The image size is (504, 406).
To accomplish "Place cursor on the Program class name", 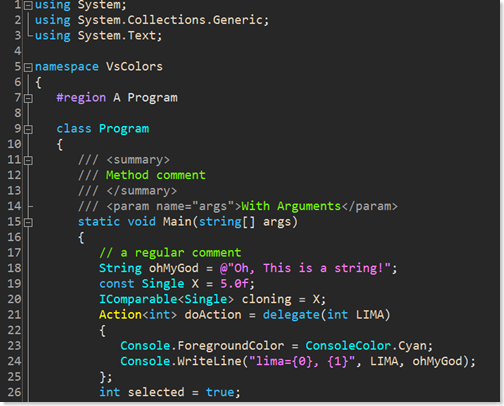I will click(x=124, y=129).
